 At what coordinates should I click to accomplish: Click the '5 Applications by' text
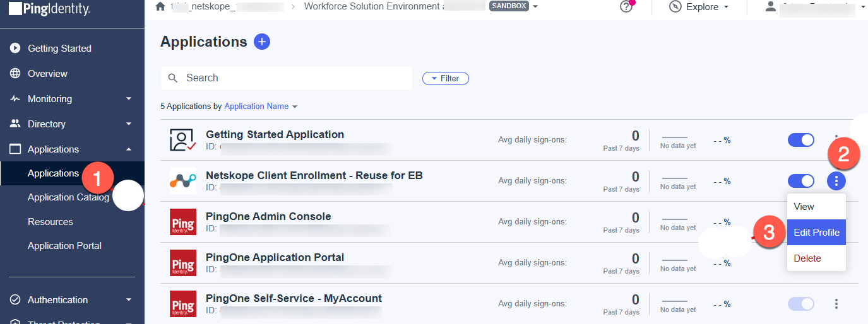pos(191,107)
